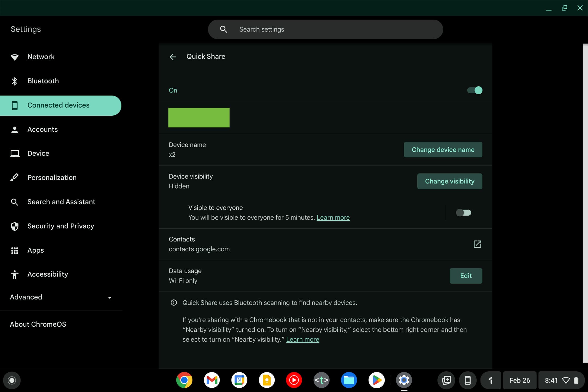588x392 pixels.
Task: Open Gmail app
Action: [212, 380]
